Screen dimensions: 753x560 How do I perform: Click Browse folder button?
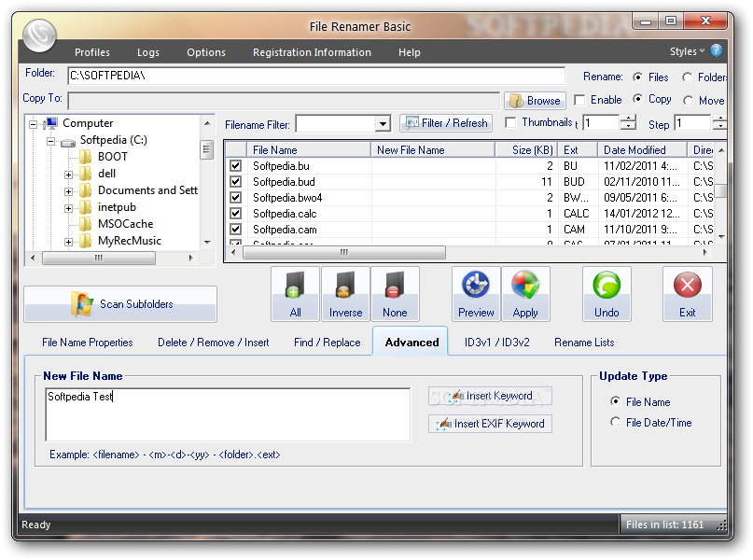click(x=535, y=101)
